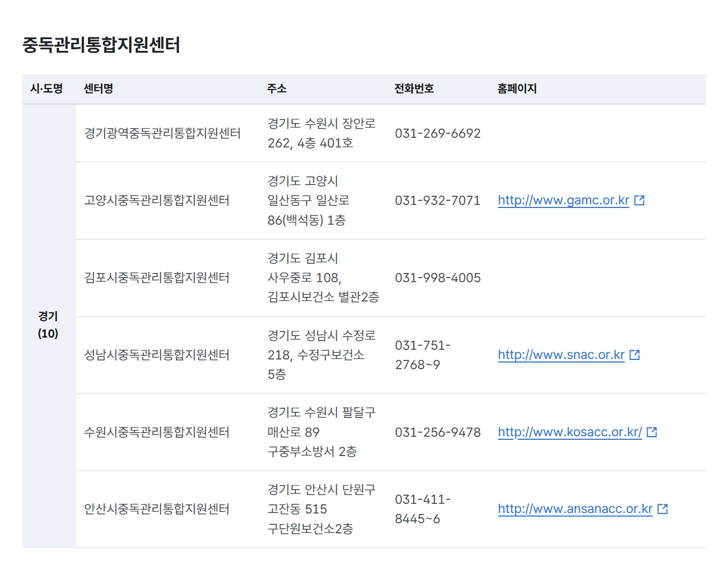
Task: Select 고양시중독관리통합지원센터 center name
Action: pos(158,200)
